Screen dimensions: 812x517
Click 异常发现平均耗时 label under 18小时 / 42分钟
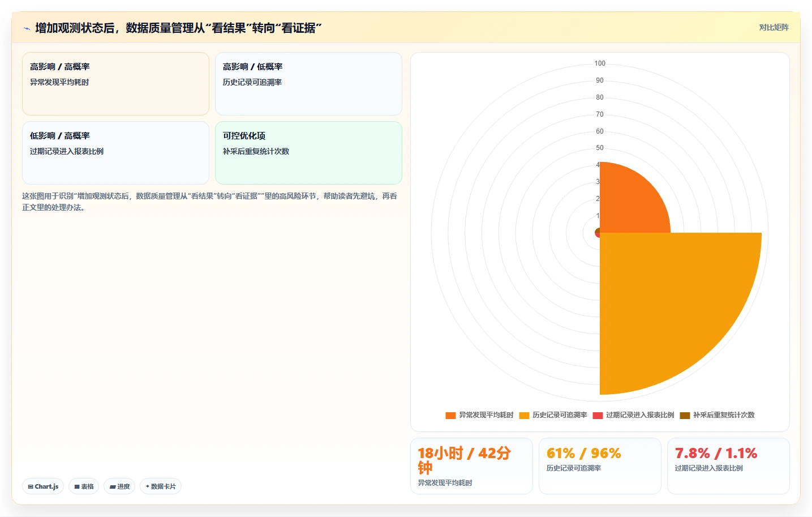(445, 483)
